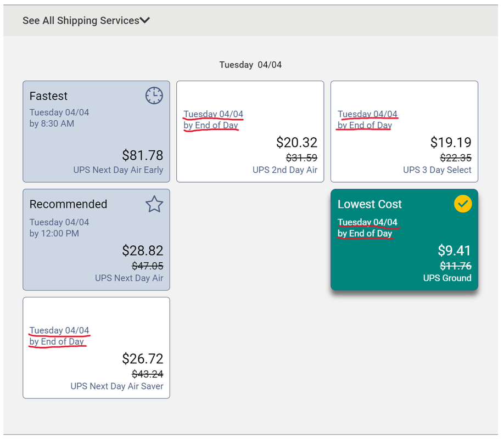This screenshot has height=439, width=504.
Task: Click the UPS 3 Day Select service name
Action: [438, 170]
